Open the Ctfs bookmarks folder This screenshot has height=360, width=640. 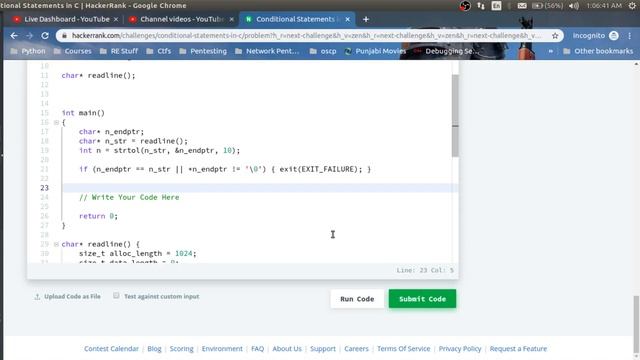coord(159,51)
